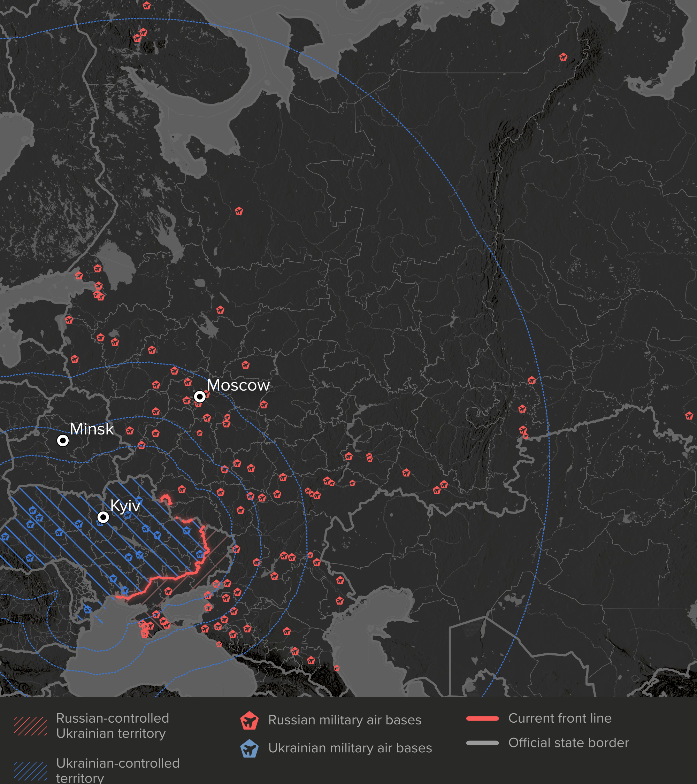Screen dimensions: 697x784
Task: Click the "Russian-controlled Ukrainian territory" legend text
Action: click(113, 726)
